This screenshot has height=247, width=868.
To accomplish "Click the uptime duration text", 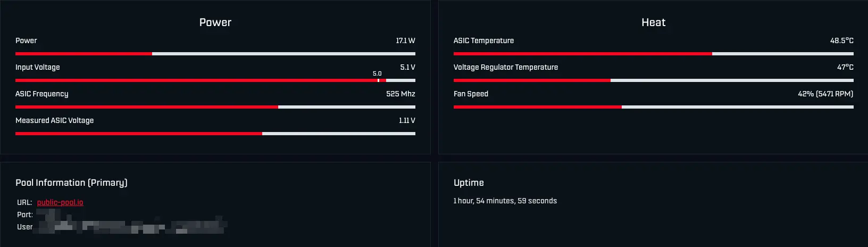I will point(505,201).
